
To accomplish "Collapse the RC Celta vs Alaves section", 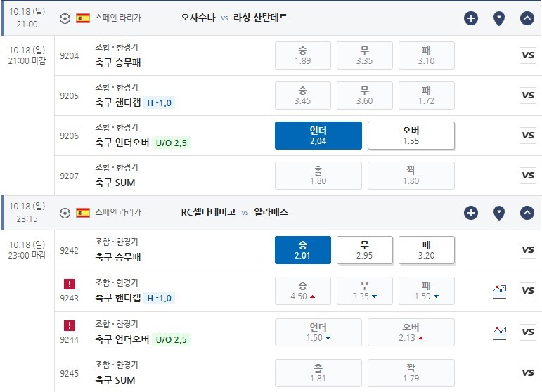I will point(527,213).
